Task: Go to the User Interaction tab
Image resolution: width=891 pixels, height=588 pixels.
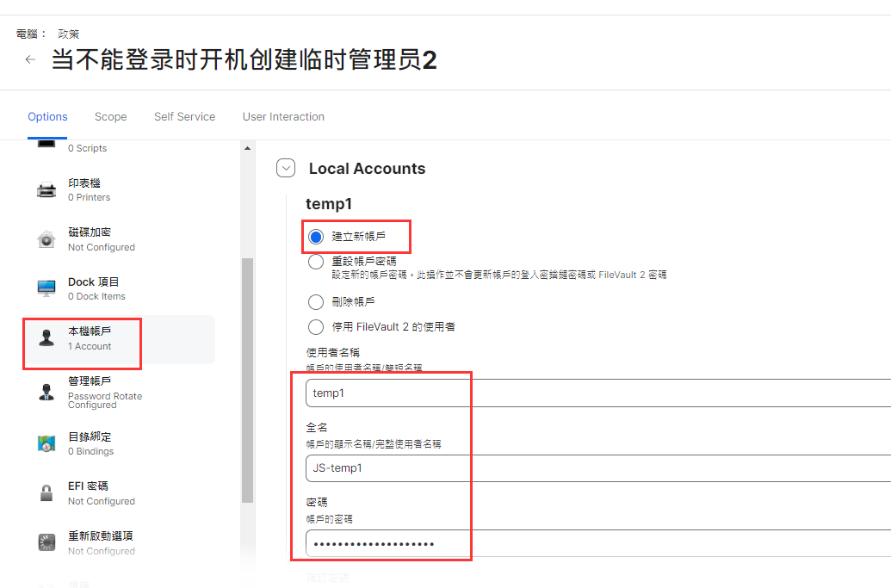Action: (x=283, y=117)
